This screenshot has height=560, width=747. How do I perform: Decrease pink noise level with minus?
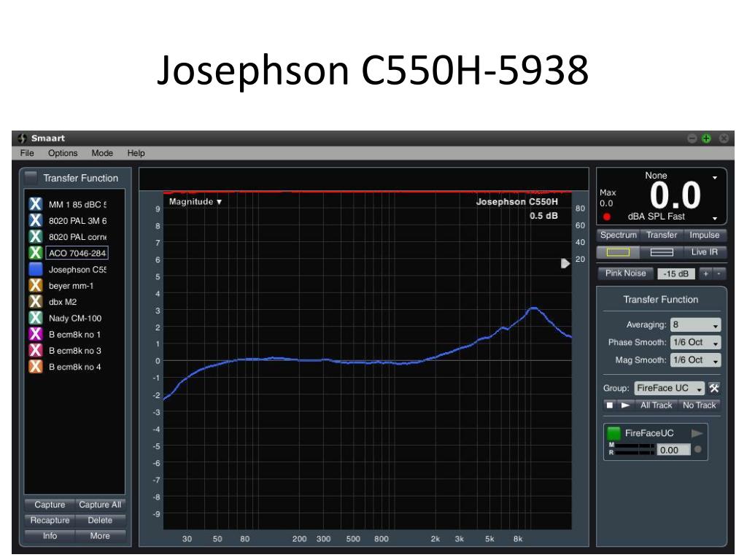(719, 273)
